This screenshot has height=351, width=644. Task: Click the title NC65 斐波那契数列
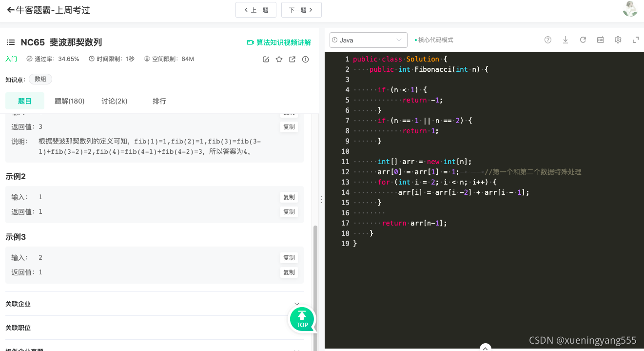pyautogui.click(x=61, y=42)
